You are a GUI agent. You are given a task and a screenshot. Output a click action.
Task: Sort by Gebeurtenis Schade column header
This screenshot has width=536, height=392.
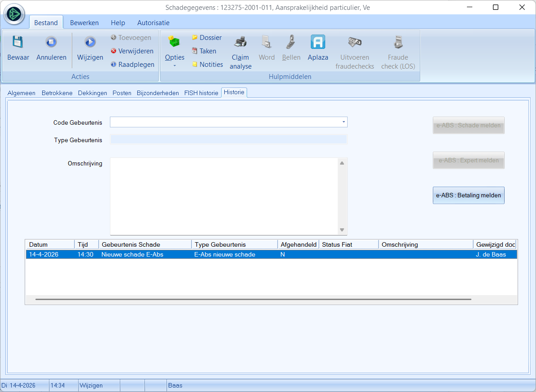pyautogui.click(x=145, y=244)
